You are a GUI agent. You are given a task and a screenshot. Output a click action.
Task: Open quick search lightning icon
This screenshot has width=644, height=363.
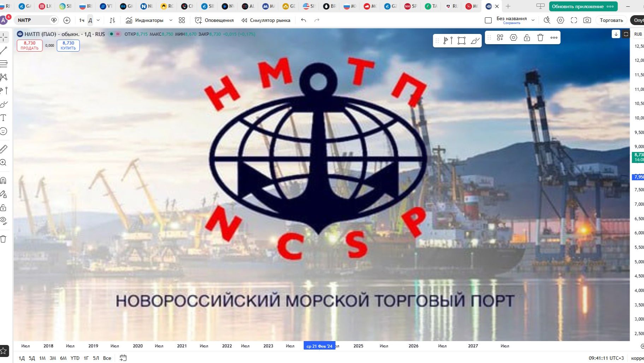[547, 20]
